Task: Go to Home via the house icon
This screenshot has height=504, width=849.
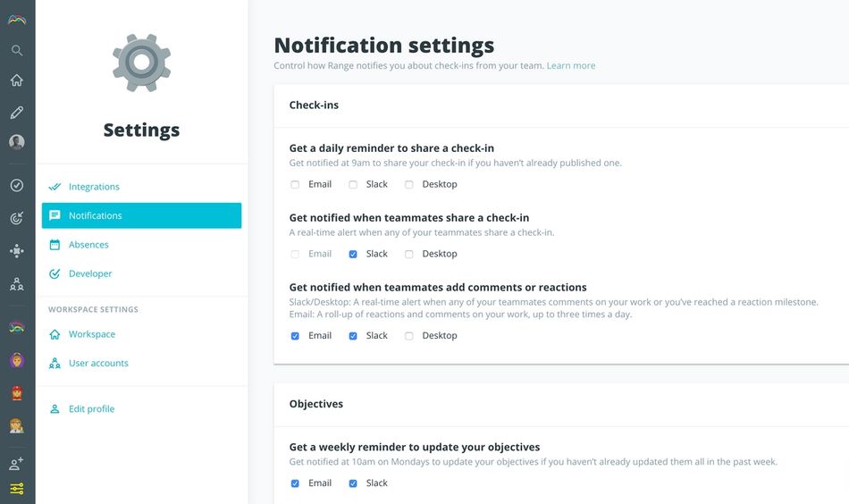Action: coord(17,80)
